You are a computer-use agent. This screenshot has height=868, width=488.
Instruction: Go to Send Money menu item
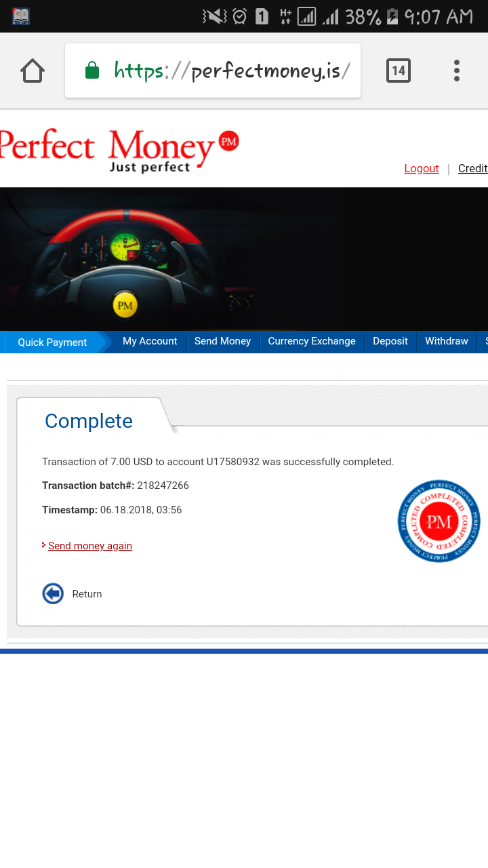[x=223, y=341]
